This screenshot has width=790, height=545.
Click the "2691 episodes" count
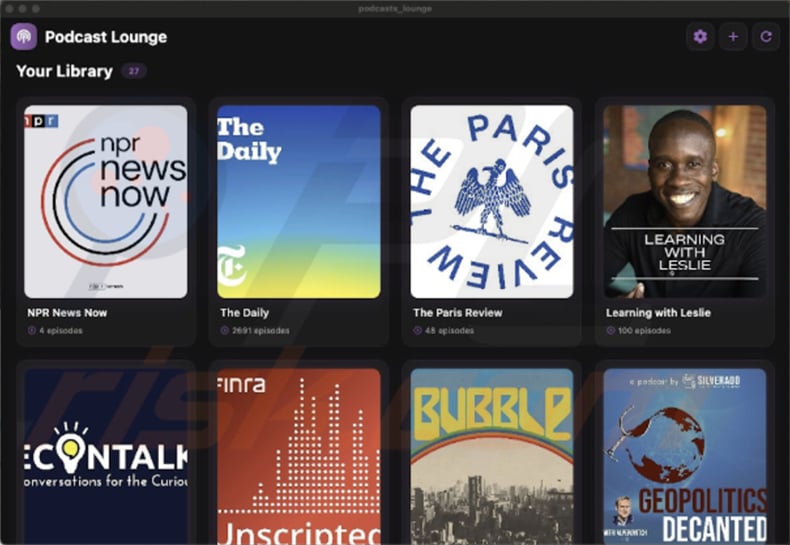tap(260, 331)
